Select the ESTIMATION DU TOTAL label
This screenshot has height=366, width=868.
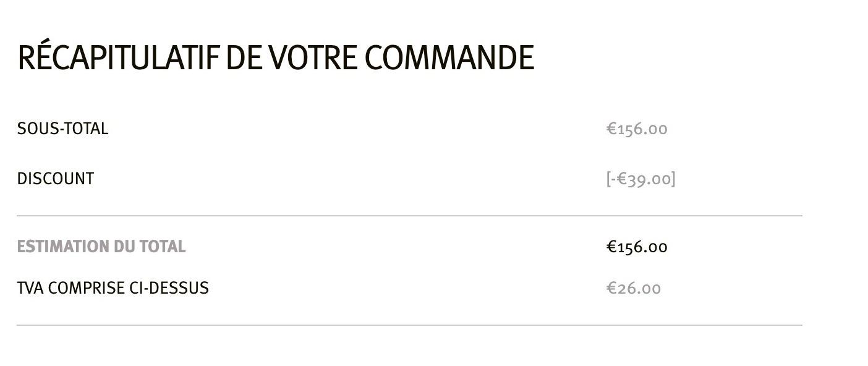tap(101, 247)
